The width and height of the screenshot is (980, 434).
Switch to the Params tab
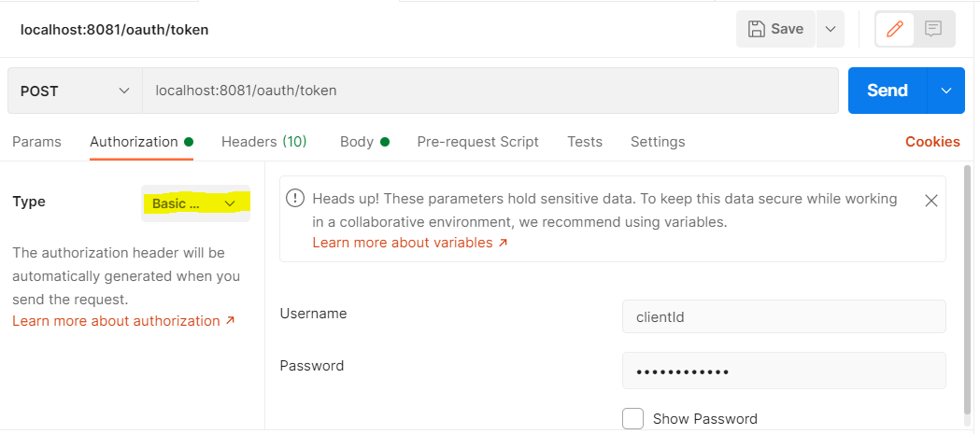pos(36,142)
